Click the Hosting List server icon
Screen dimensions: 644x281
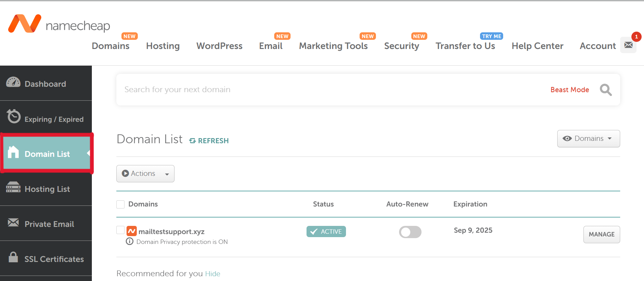click(x=13, y=187)
